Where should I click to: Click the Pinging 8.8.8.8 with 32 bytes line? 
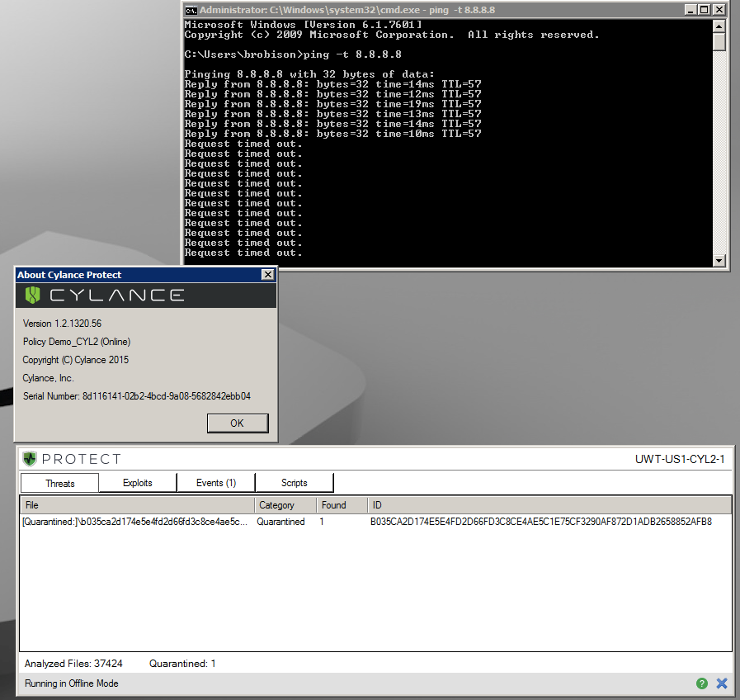pos(309,74)
